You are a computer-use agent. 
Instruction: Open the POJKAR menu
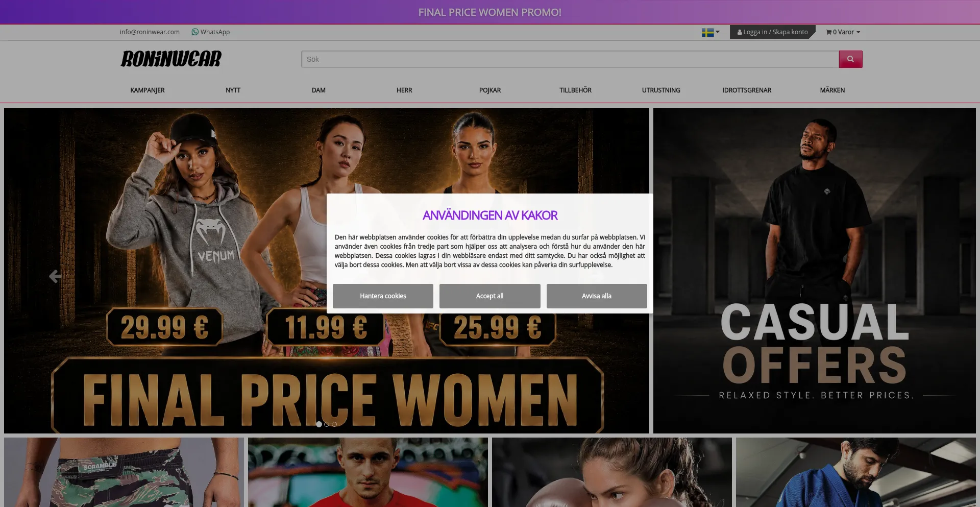coord(490,90)
